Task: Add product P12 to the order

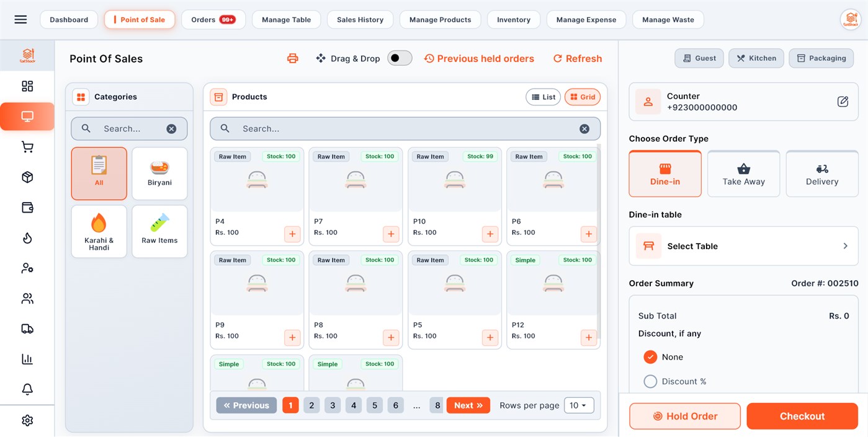Action: click(589, 338)
